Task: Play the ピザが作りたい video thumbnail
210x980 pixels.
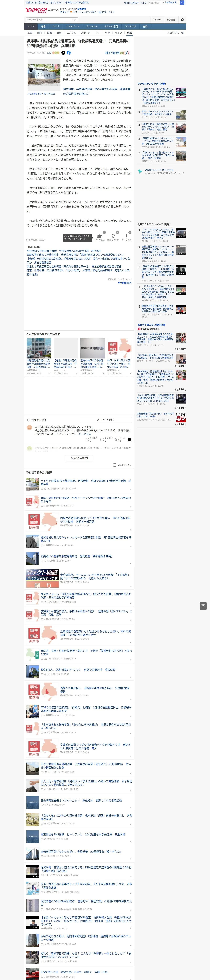Action: click(181, 290)
